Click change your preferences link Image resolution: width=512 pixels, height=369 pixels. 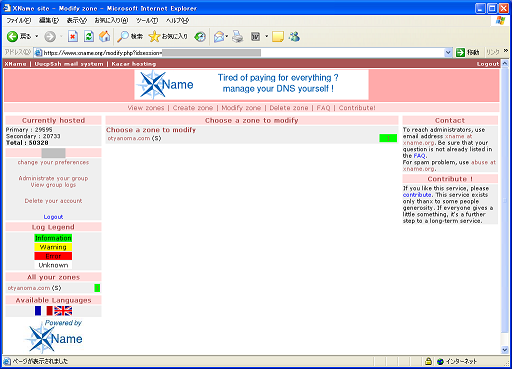point(53,162)
